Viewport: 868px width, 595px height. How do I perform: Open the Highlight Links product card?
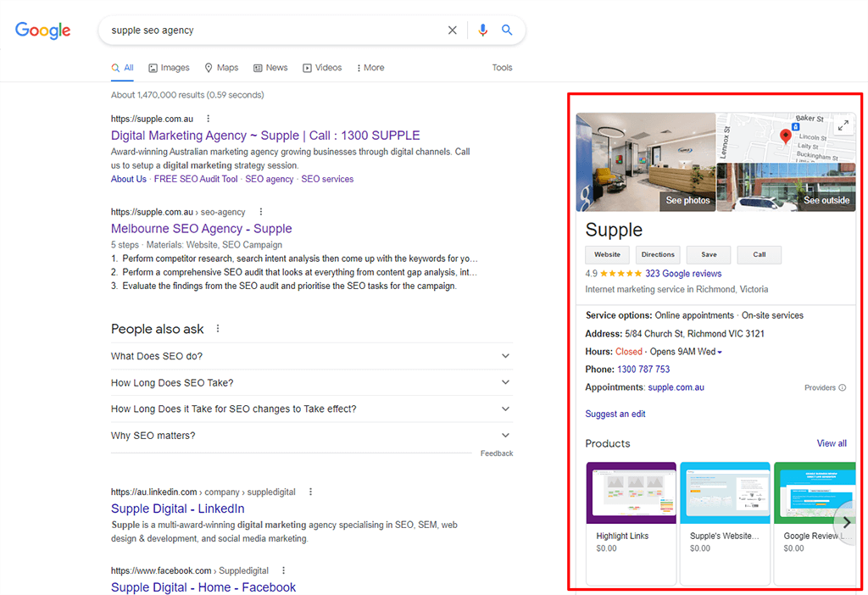631,523
